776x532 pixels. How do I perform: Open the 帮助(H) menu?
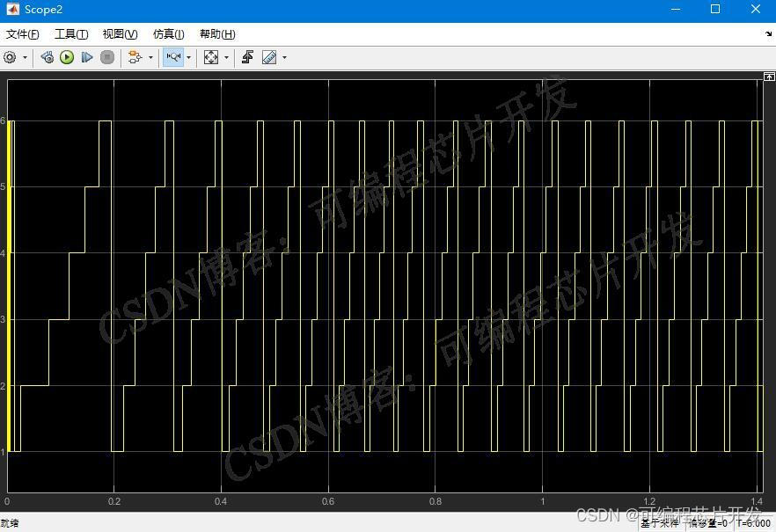tap(217, 34)
